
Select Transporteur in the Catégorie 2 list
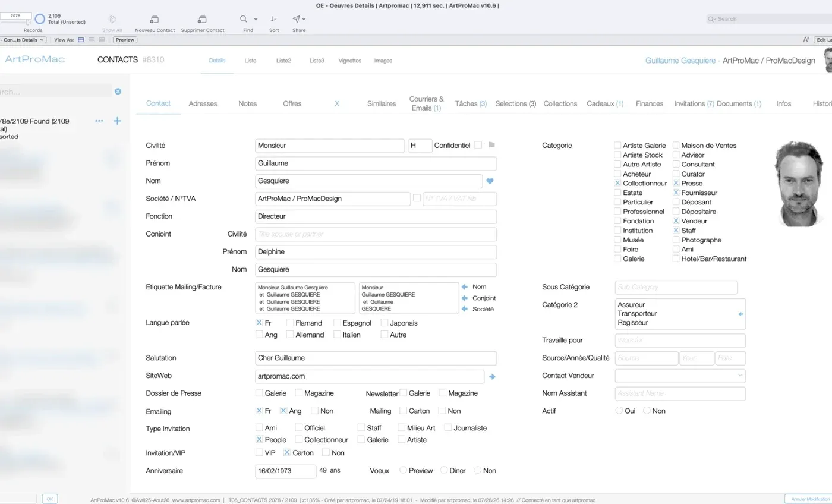tap(637, 314)
